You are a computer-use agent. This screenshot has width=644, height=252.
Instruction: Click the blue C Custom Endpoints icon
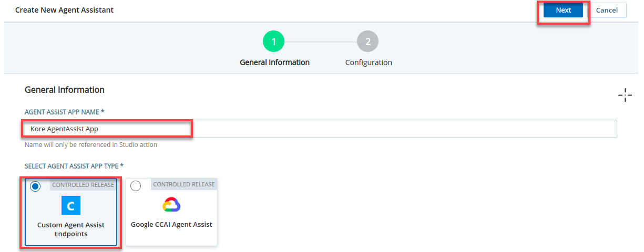tap(71, 205)
